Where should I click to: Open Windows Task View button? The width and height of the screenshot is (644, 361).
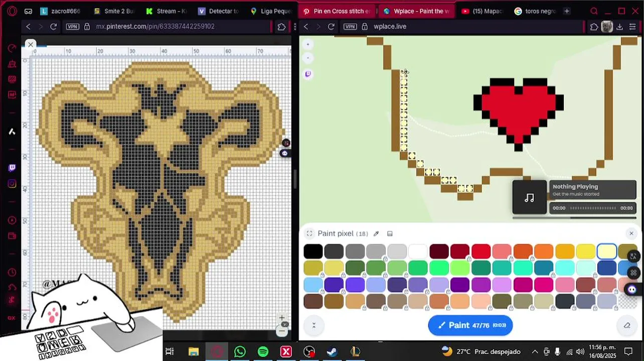(x=170, y=351)
